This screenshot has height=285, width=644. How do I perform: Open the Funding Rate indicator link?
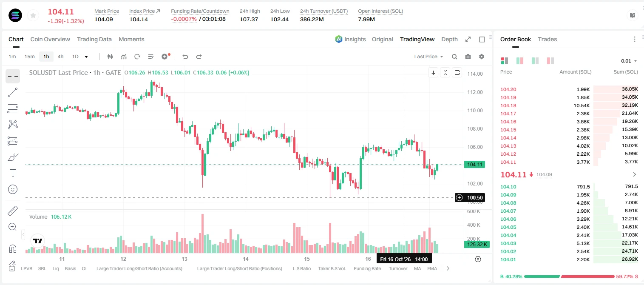(x=368, y=268)
